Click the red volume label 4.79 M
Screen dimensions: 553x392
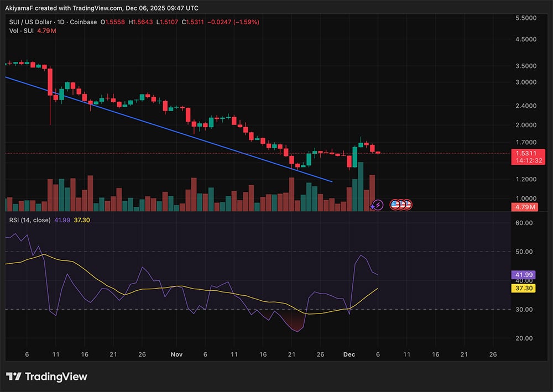524,207
